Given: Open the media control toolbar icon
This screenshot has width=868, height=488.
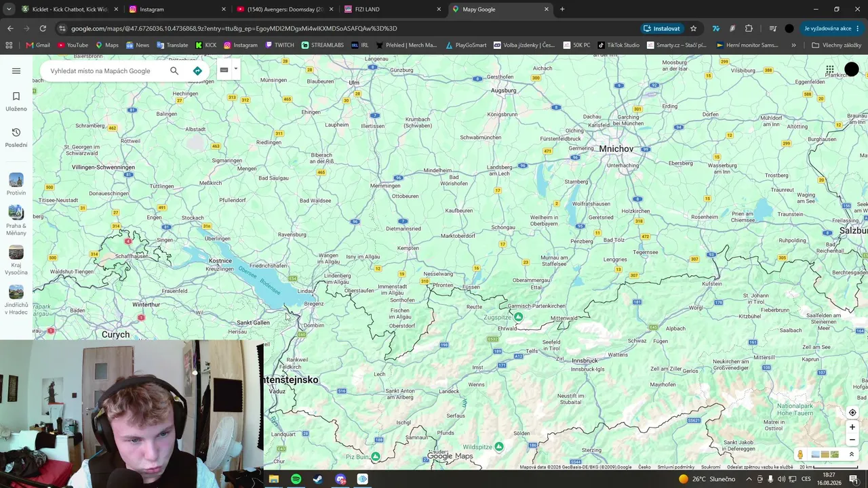Looking at the screenshot, I should (x=772, y=28).
